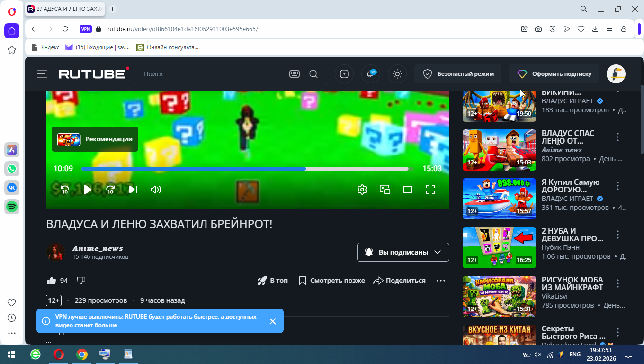This screenshot has width=644, height=364.
Task: Skip forward 10 seconds in video
Action: pyautogui.click(x=110, y=190)
